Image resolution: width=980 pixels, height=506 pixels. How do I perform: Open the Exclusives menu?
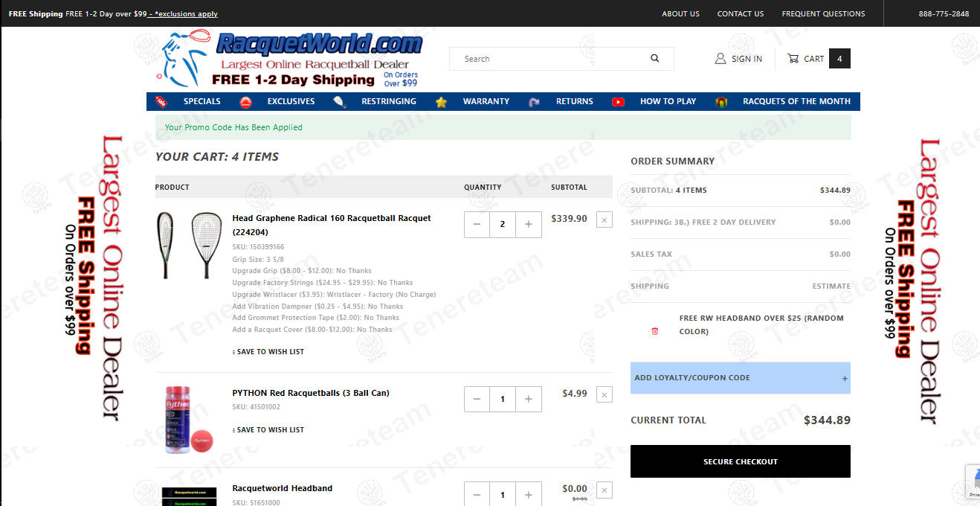click(x=291, y=101)
